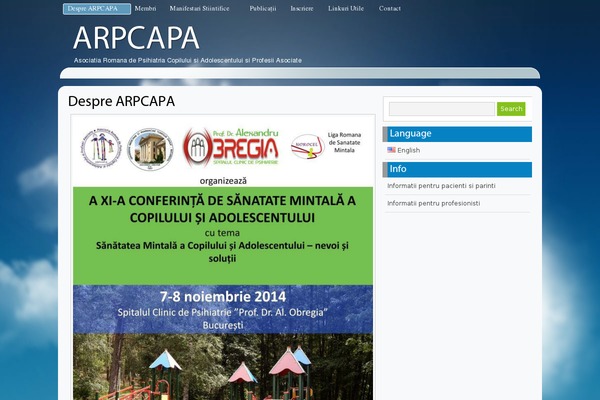Image resolution: width=600 pixels, height=400 pixels.
Task: Open the Despre ARPCAPA menu item
Action: pos(97,9)
